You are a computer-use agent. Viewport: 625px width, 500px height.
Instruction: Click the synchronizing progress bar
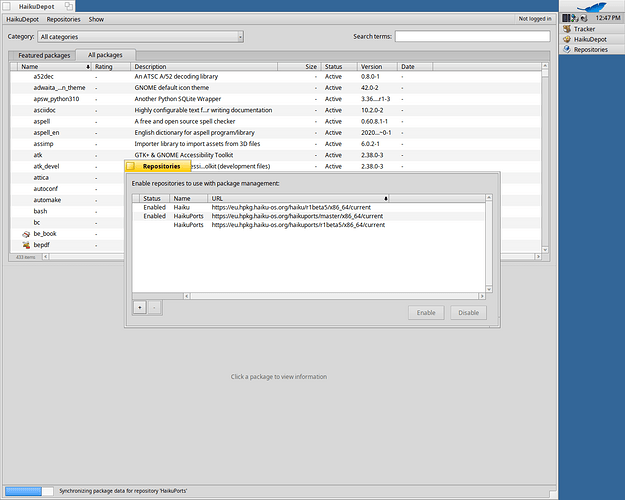(29, 491)
